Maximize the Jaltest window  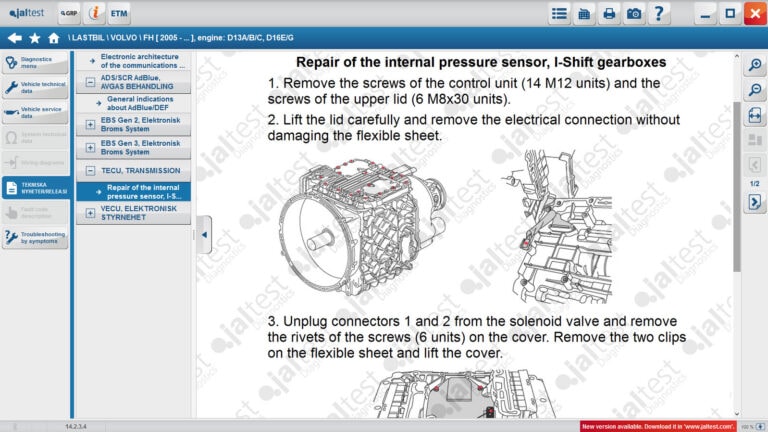tap(730, 13)
